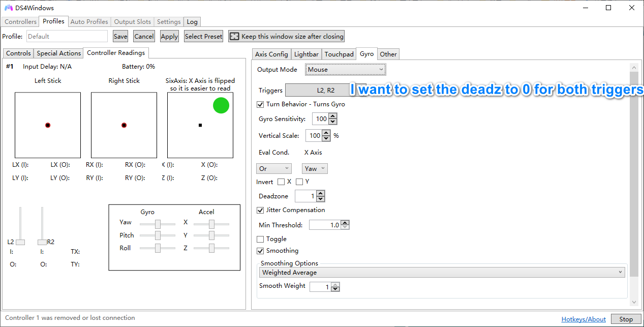Open the L2, R2 Triggers selector
The width and height of the screenshot is (644, 327).
coord(325,90)
